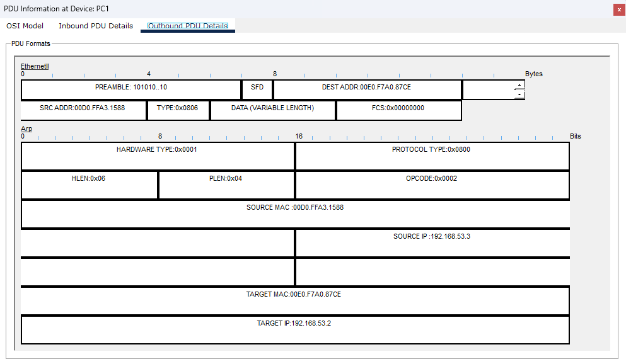Select HARDWARE TYPE:0x0001 field

point(158,156)
